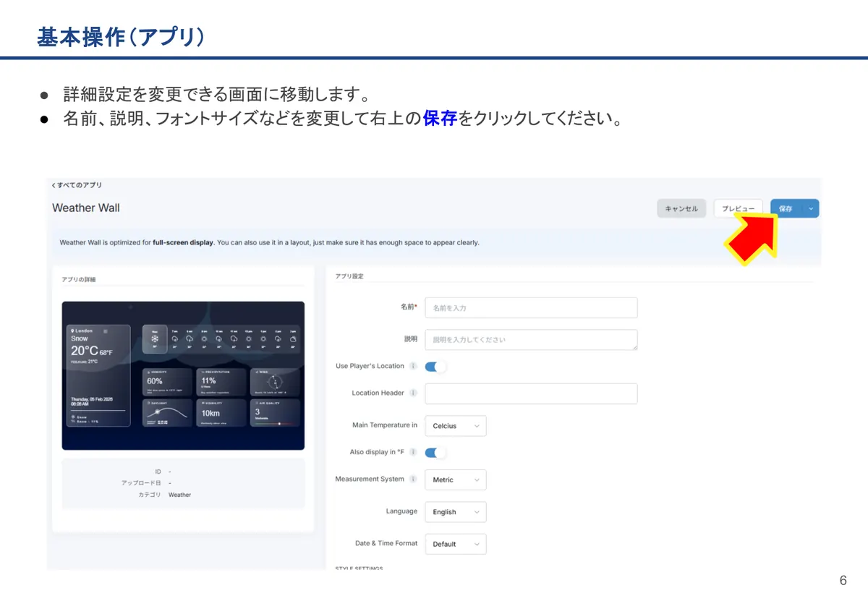Image resolution: width=868 pixels, height=614 pixels.
Task: Click the アップロード日 label
Action: pyautogui.click(x=141, y=482)
